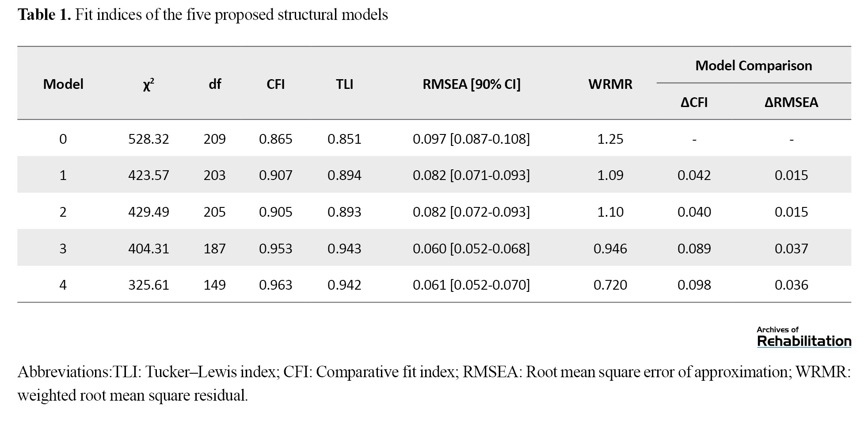
Task: Click the RMSEA [90% CI] header
Action: point(471,84)
